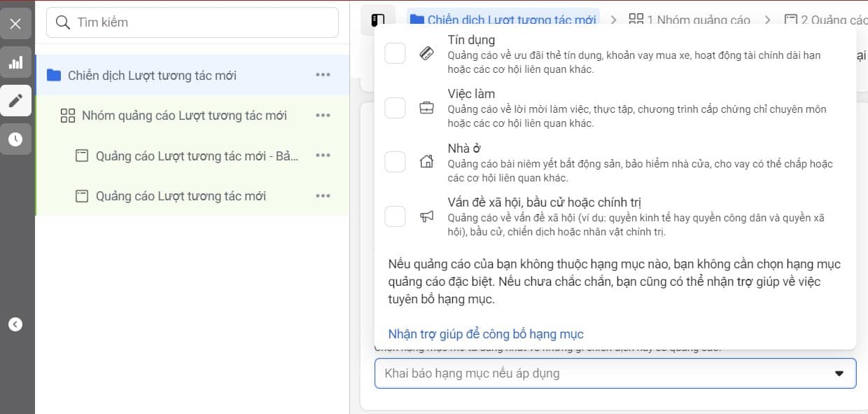Viewport: 868px width, 414px height.
Task: Open more options for Nhóm quảng cáo row
Action: point(323,116)
